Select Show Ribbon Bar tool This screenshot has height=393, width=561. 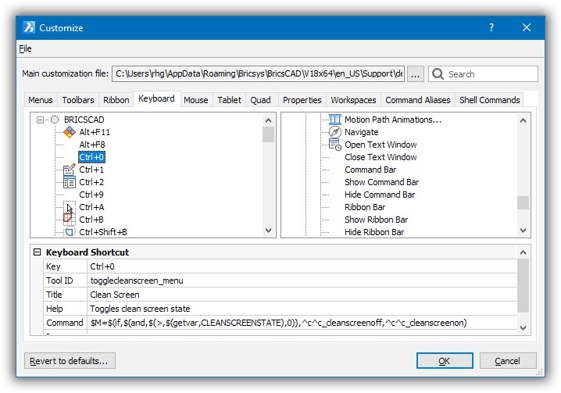[x=376, y=220]
